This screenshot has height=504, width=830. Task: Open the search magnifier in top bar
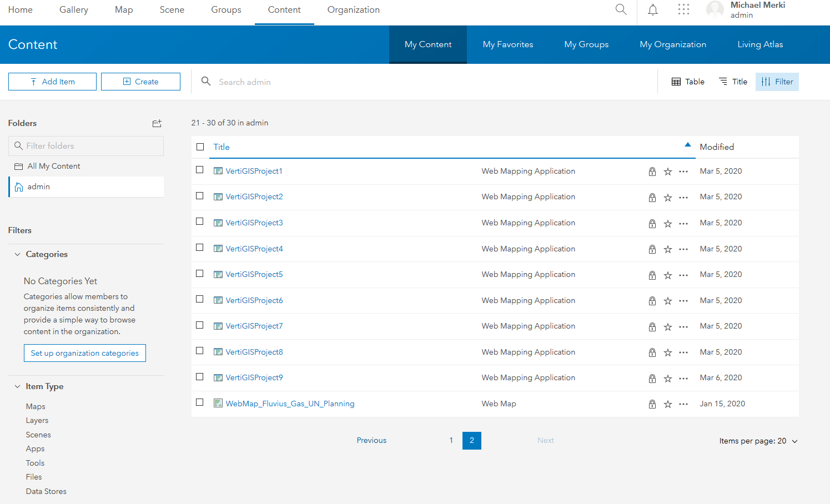click(x=621, y=9)
